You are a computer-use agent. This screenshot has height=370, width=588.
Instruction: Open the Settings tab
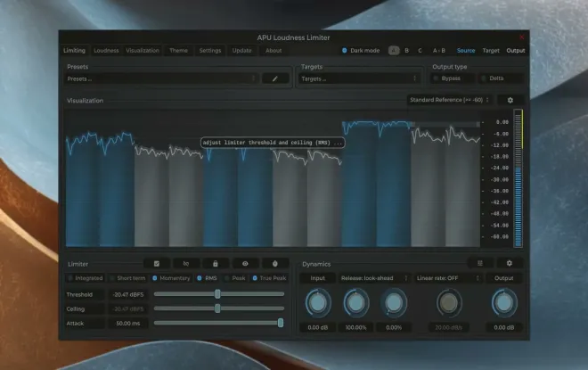coord(210,50)
